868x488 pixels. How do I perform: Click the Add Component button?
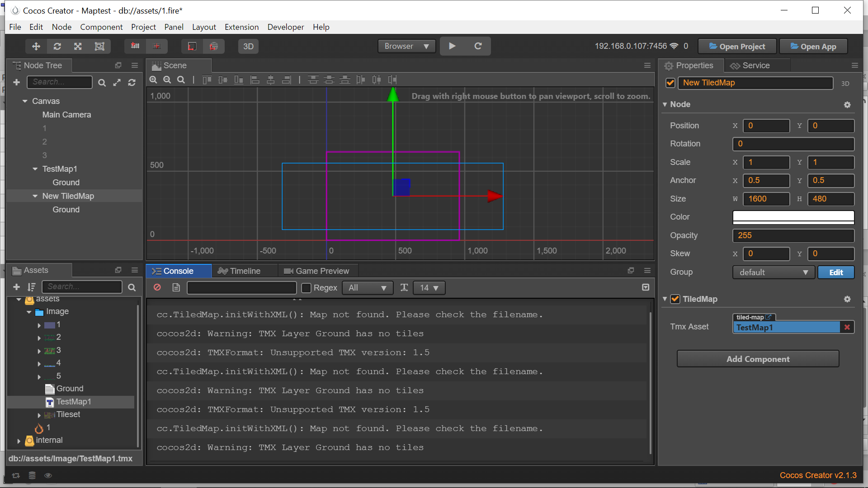click(x=758, y=359)
